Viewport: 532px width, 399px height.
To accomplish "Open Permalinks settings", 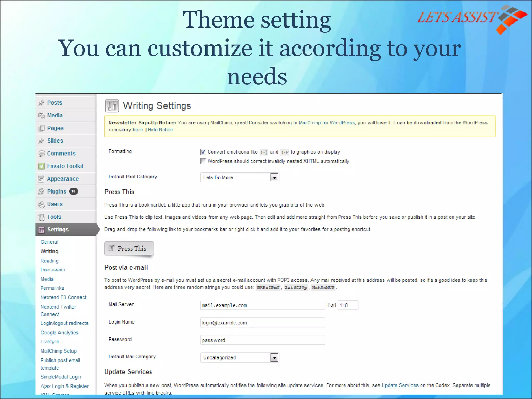I will pyautogui.click(x=52, y=288).
